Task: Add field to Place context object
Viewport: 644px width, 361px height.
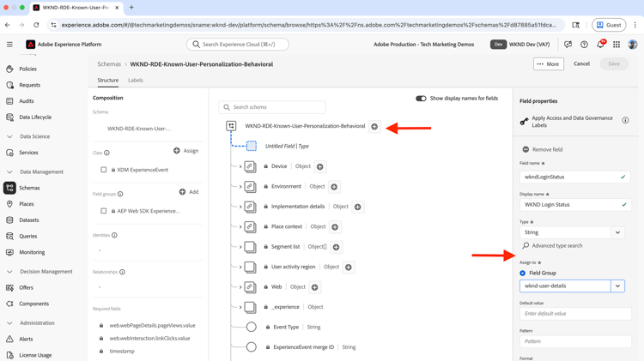Action: pyautogui.click(x=335, y=227)
